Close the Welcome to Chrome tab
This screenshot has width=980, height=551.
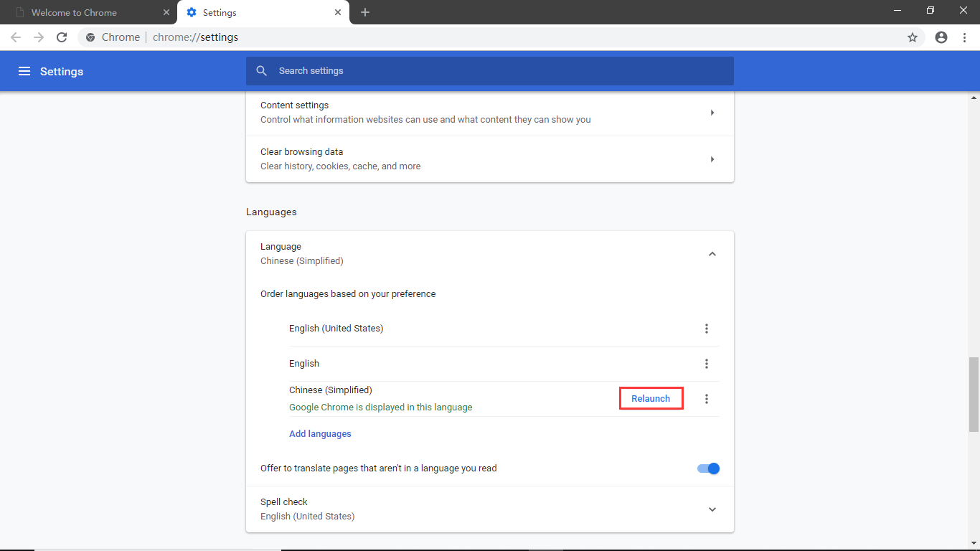166,12
